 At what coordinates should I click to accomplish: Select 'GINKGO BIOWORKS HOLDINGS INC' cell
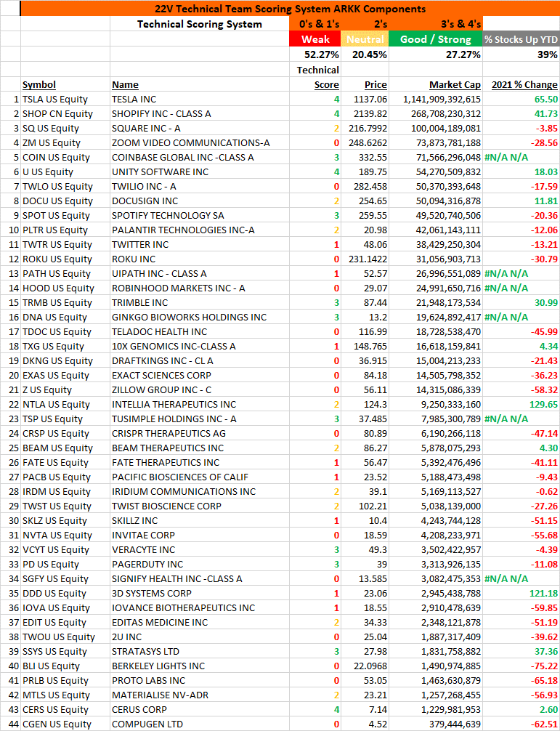point(200,317)
